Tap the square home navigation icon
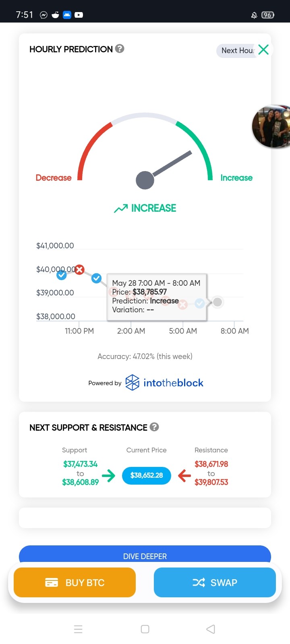The height and width of the screenshot is (644, 290). click(145, 629)
